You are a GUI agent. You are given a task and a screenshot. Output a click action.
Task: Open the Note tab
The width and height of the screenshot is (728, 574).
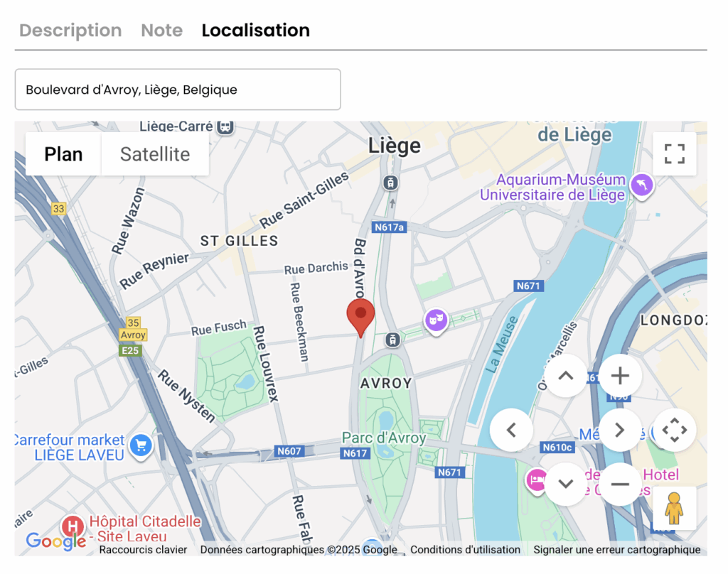click(162, 30)
